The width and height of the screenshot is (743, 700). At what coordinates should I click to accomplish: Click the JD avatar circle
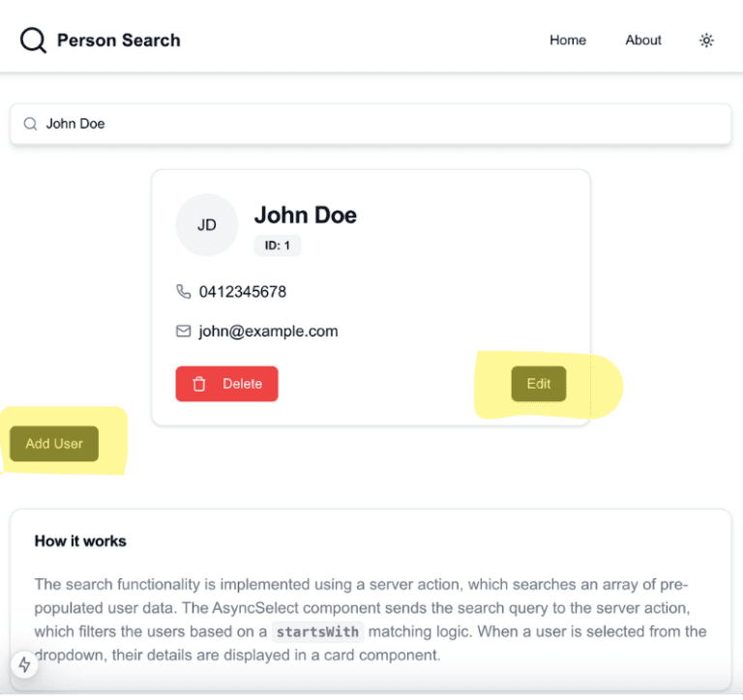206,225
